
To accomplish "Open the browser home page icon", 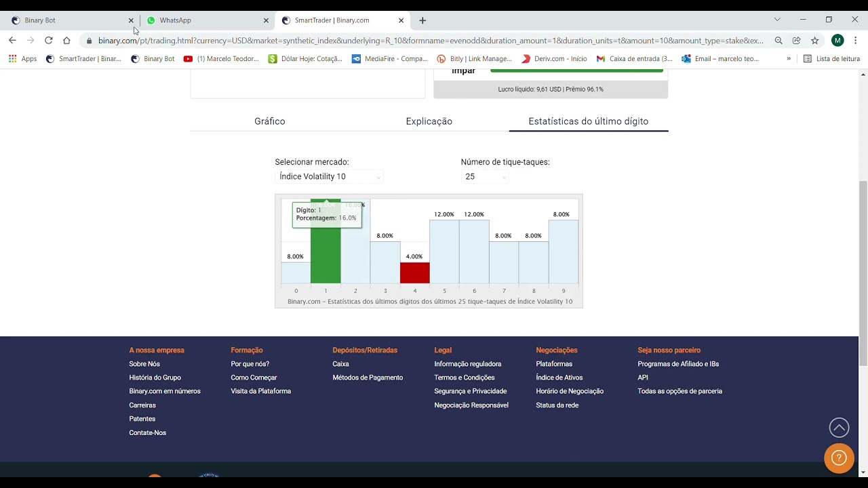I will [66, 41].
